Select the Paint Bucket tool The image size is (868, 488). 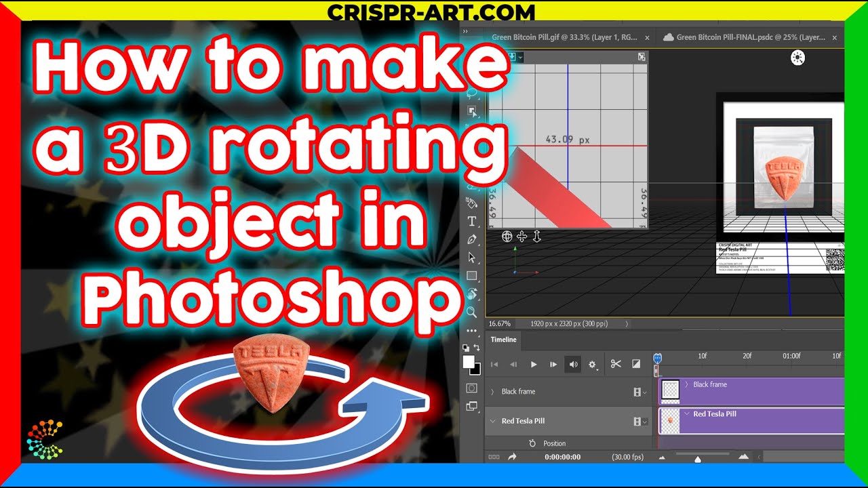coord(472,203)
